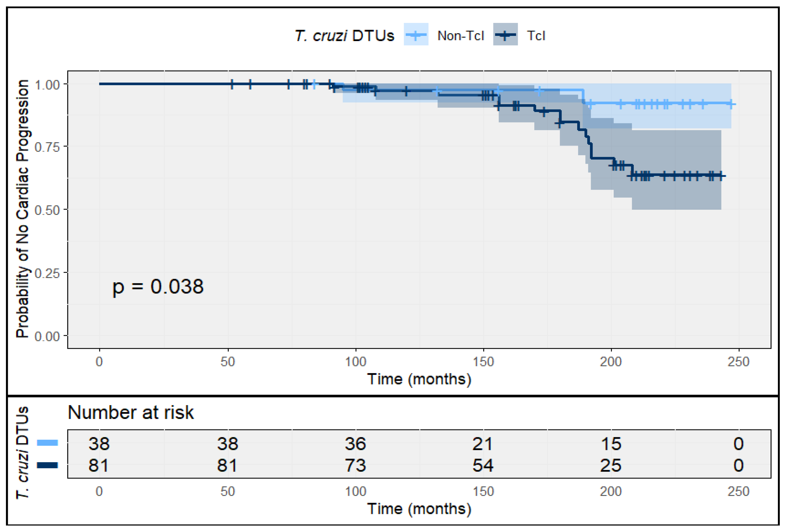The width and height of the screenshot is (786, 532).
Task: Select the value 15 in the risk table
Action: click(x=611, y=443)
